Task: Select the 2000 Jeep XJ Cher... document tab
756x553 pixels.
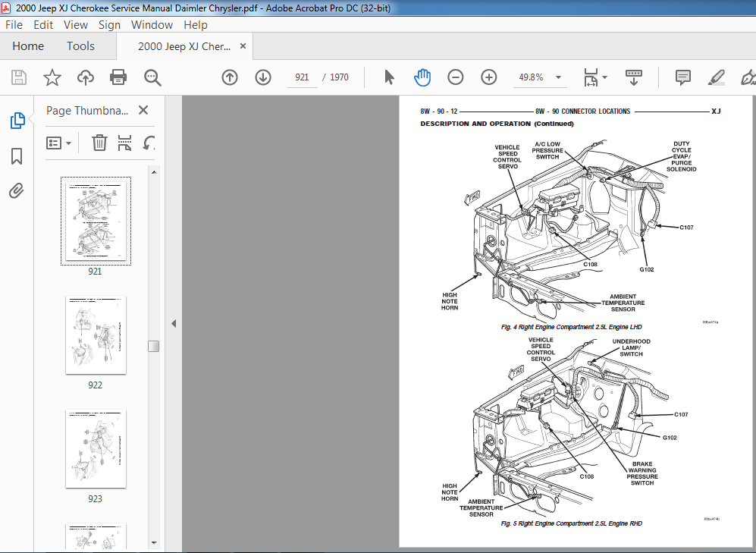Action: point(184,46)
